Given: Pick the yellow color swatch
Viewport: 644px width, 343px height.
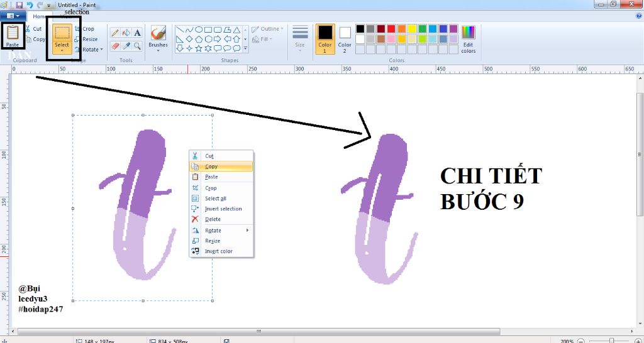Looking at the screenshot, I should coord(412,29).
